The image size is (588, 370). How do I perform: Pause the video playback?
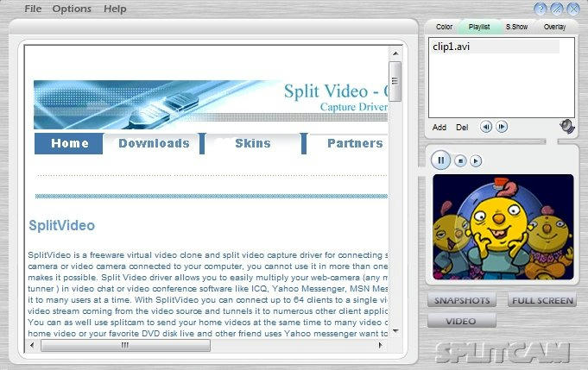click(x=440, y=160)
